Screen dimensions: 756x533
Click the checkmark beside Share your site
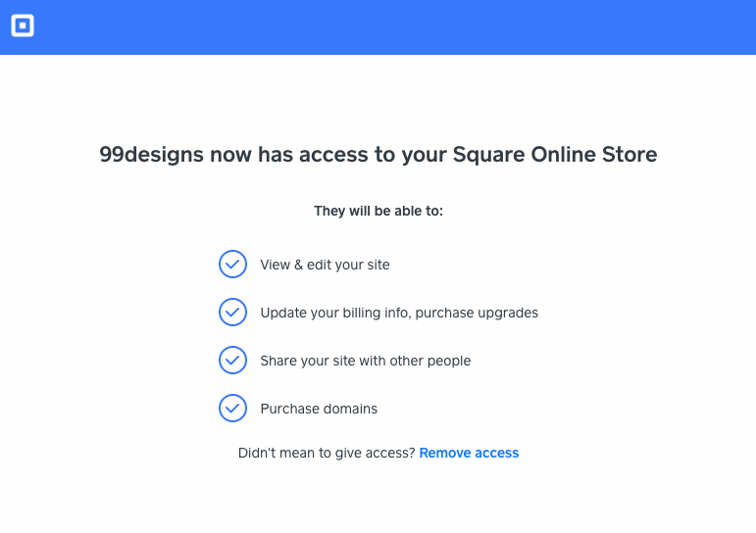tap(232, 361)
